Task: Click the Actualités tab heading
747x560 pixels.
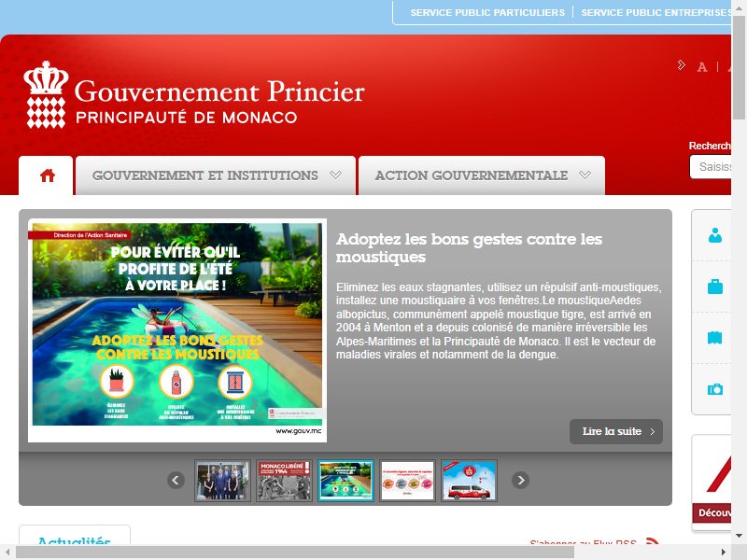Action: (x=75, y=540)
